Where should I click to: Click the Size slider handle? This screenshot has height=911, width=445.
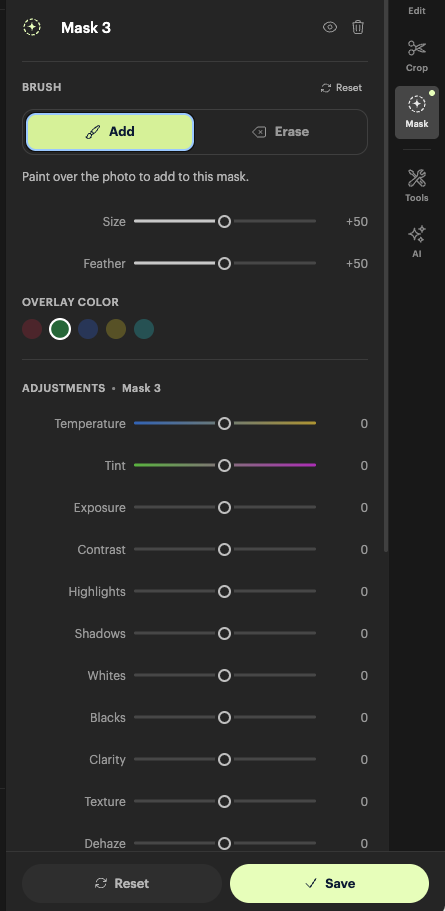(224, 221)
